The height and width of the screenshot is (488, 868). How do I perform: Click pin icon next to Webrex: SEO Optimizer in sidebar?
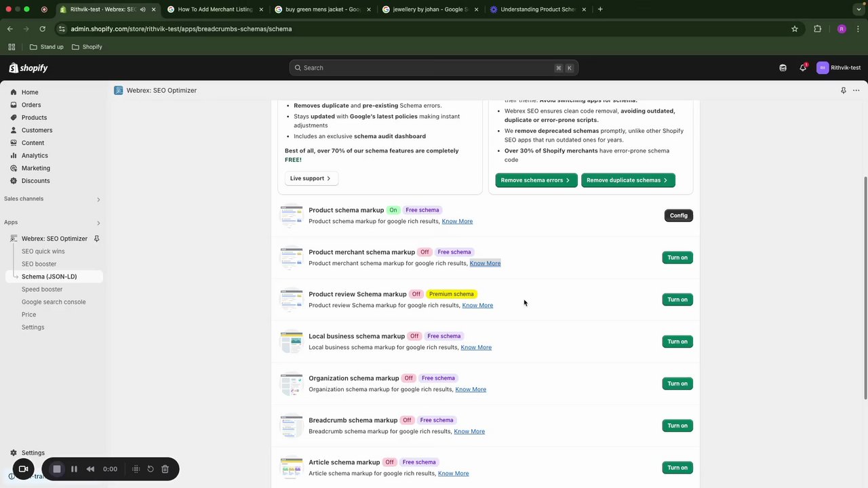point(96,239)
